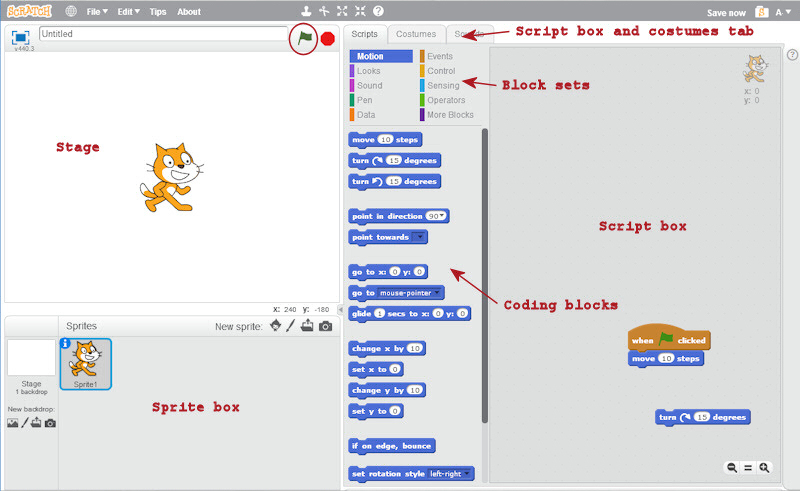The height and width of the screenshot is (491, 800).
Task: Open point towards dropdown arrow
Action: tap(419, 237)
